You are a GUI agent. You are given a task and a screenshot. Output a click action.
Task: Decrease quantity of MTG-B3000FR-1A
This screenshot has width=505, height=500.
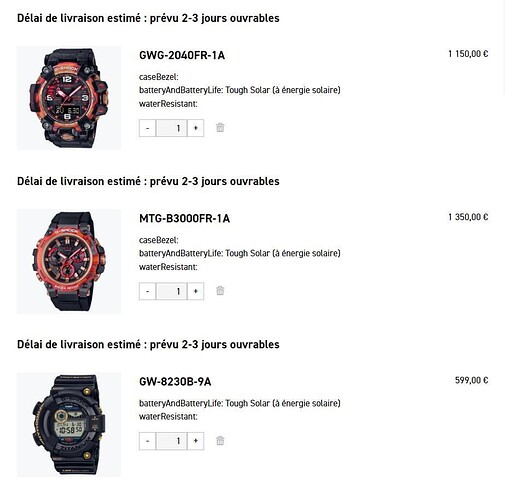click(x=147, y=291)
